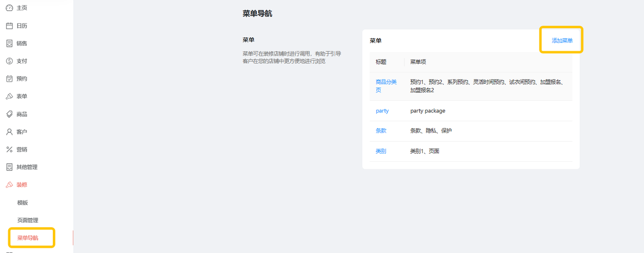Image resolution: width=644 pixels, height=253 pixels.
Task: Open the 商品分类页 menu link
Action: pos(386,86)
